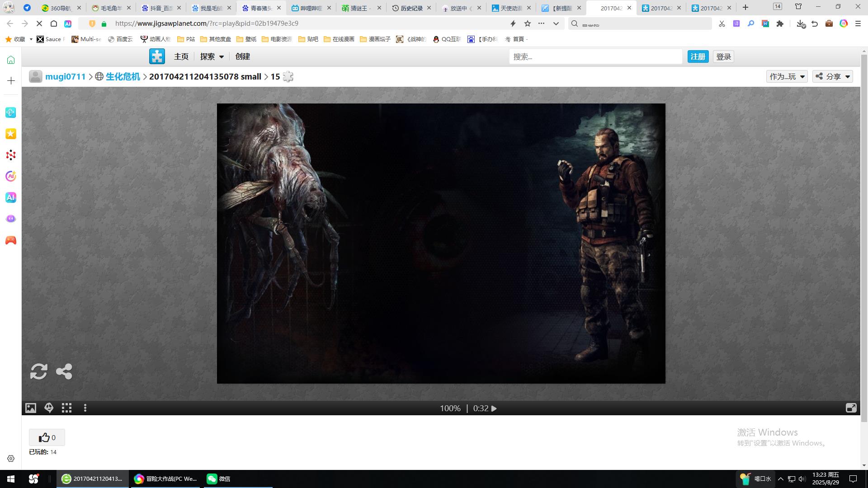The image size is (868, 488).
Task: Open the 漫画坛子 bookmark folder
Action: click(375, 39)
